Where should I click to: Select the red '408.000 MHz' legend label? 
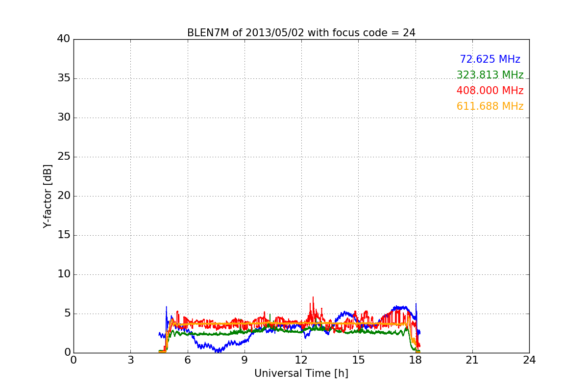490,91
